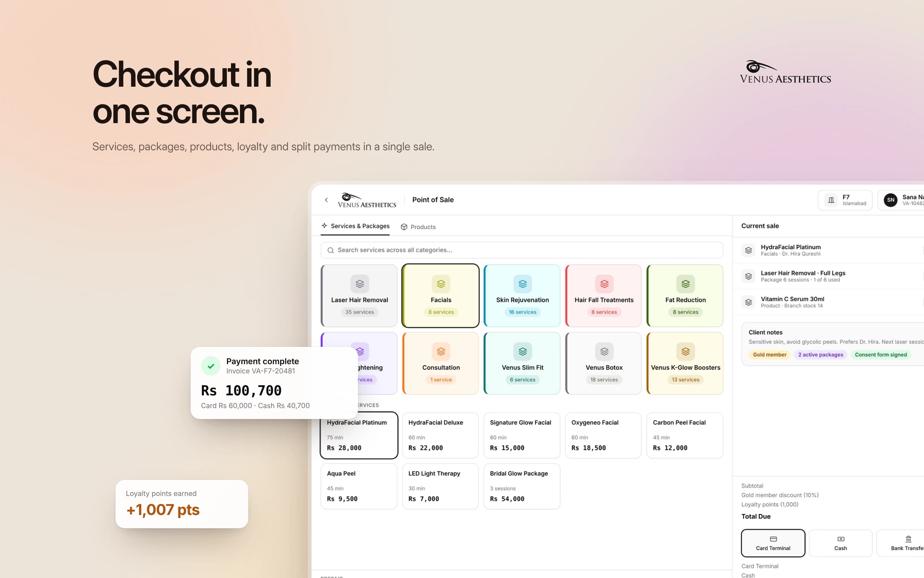
Task: Select the Bridal Glow Package
Action: 521,486
